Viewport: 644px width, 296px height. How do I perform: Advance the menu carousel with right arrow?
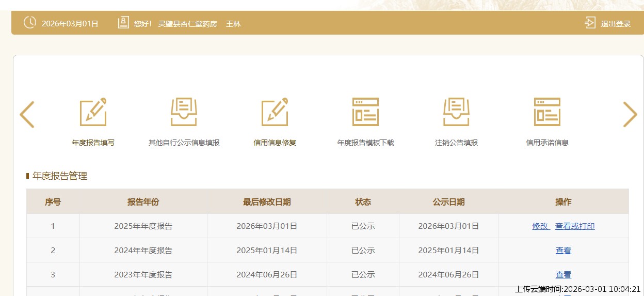tap(630, 115)
